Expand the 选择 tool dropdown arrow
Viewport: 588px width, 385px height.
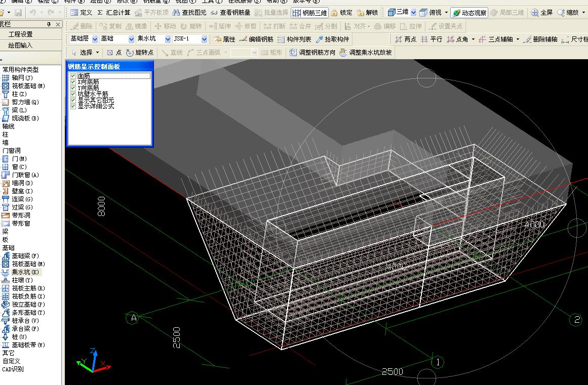(98, 53)
